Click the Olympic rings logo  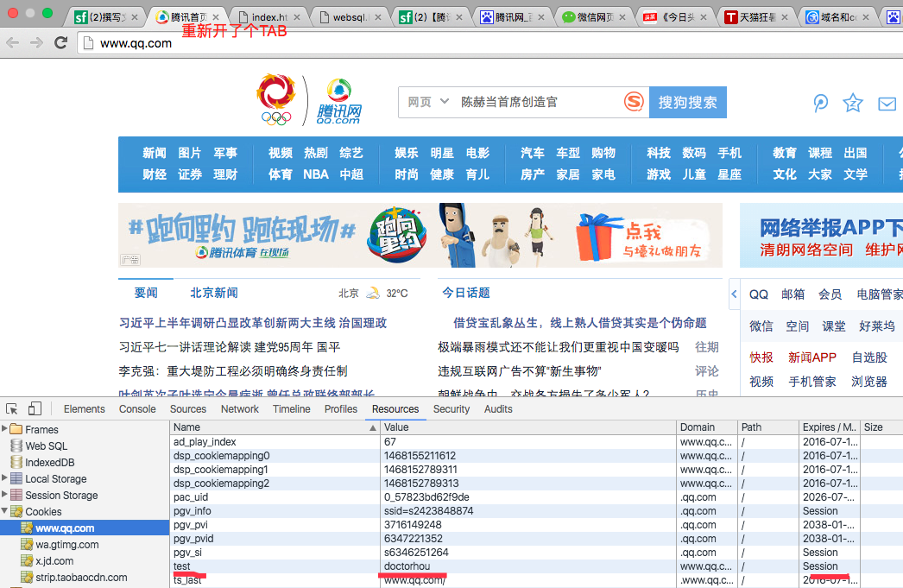point(276,100)
